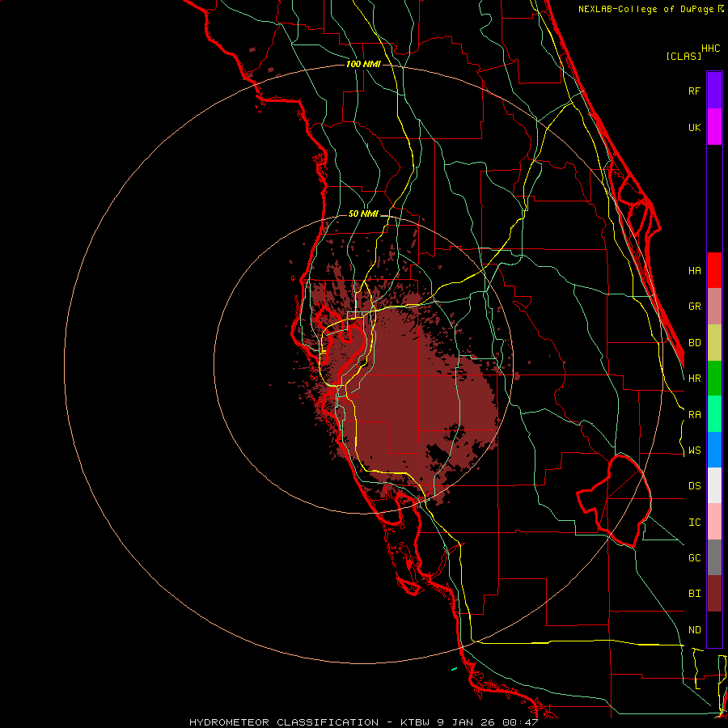The image size is (728, 728).
Task: Click the 100 NMI range ring label
Action: point(363,64)
